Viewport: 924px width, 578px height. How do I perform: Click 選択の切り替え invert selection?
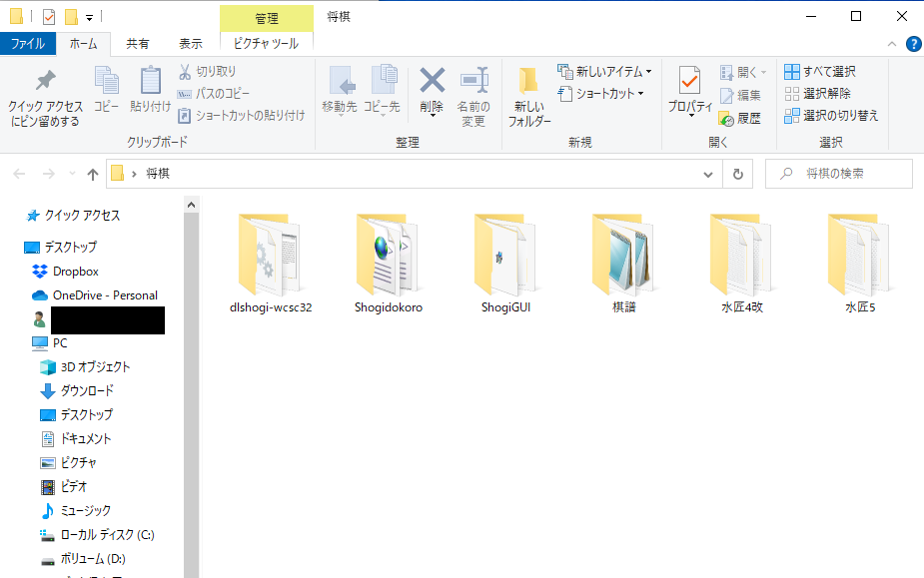[831, 116]
